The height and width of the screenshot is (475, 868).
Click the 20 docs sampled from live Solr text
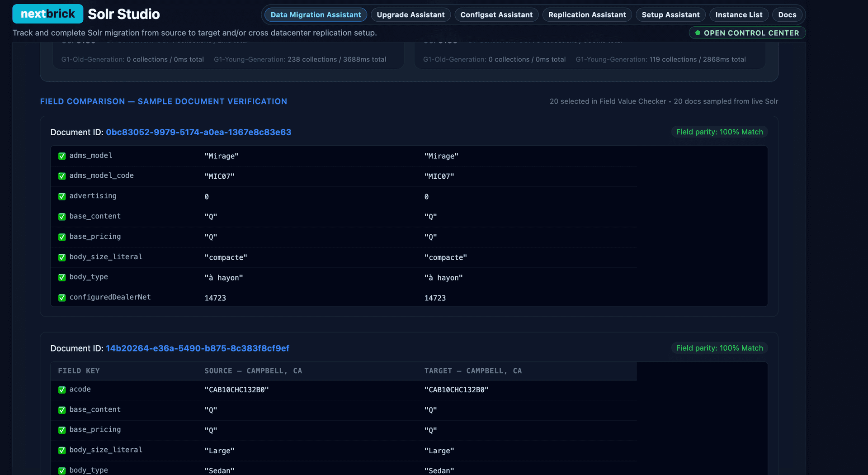[x=726, y=101]
